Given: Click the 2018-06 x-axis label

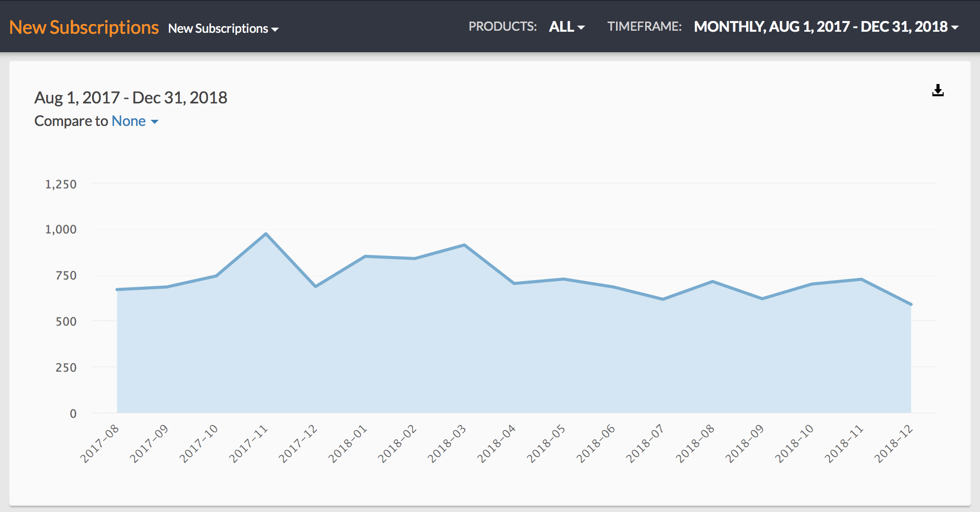Looking at the screenshot, I should pos(596,443).
